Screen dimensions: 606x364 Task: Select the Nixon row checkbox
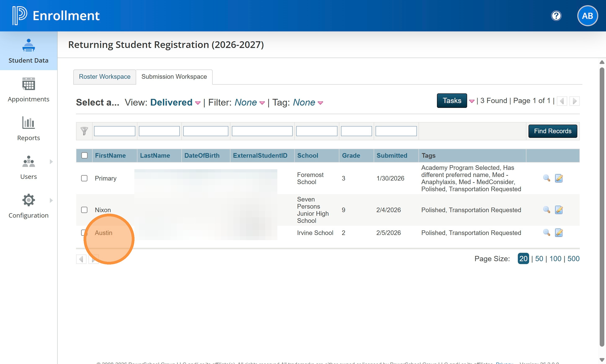coord(84,210)
